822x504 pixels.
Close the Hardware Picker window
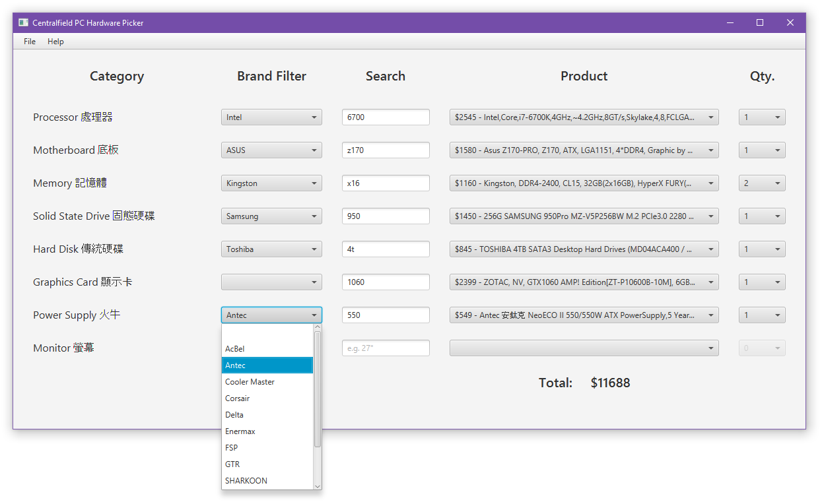point(790,22)
